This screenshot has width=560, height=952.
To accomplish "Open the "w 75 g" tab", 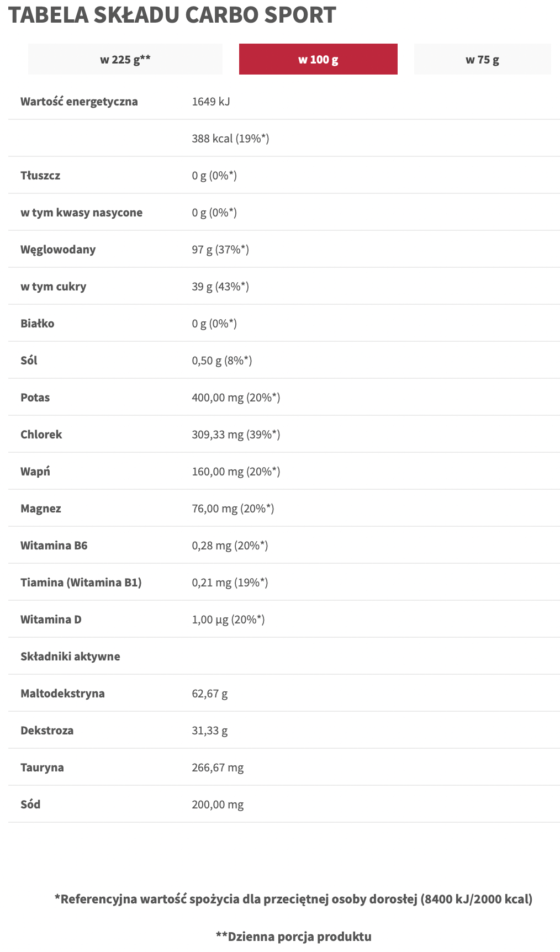I will tap(482, 59).
